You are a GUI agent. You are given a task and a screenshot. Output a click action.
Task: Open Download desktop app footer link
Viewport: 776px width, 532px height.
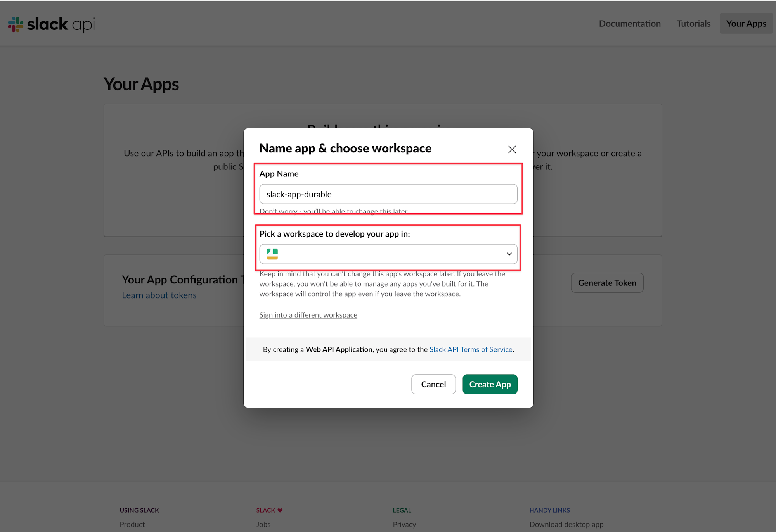566,524
